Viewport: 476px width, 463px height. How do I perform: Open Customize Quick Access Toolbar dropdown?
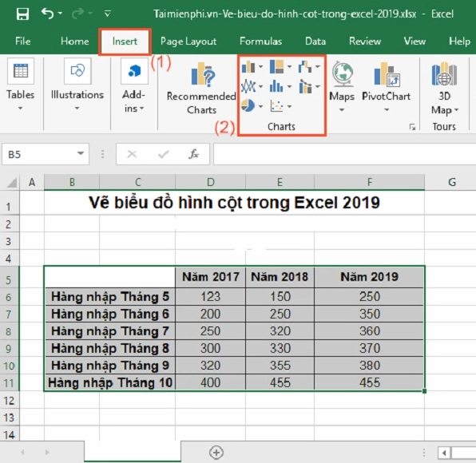click(x=108, y=14)
